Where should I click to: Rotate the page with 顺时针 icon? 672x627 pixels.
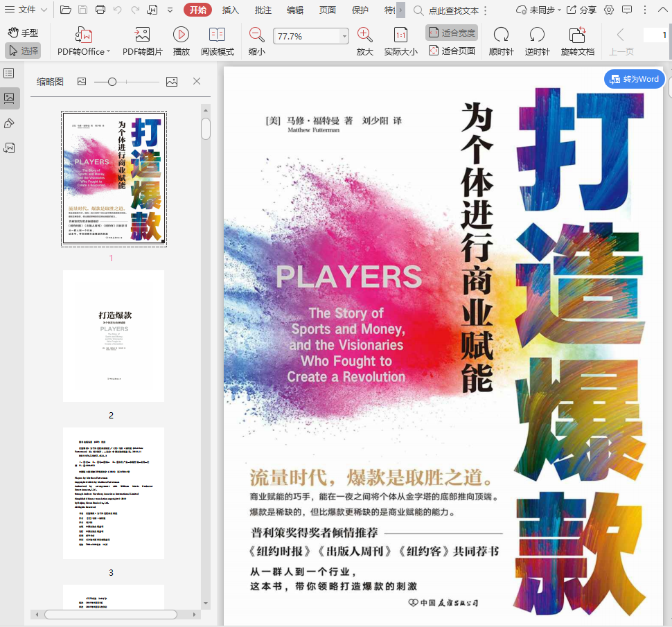pyautogui.click(x=500, y=41)
